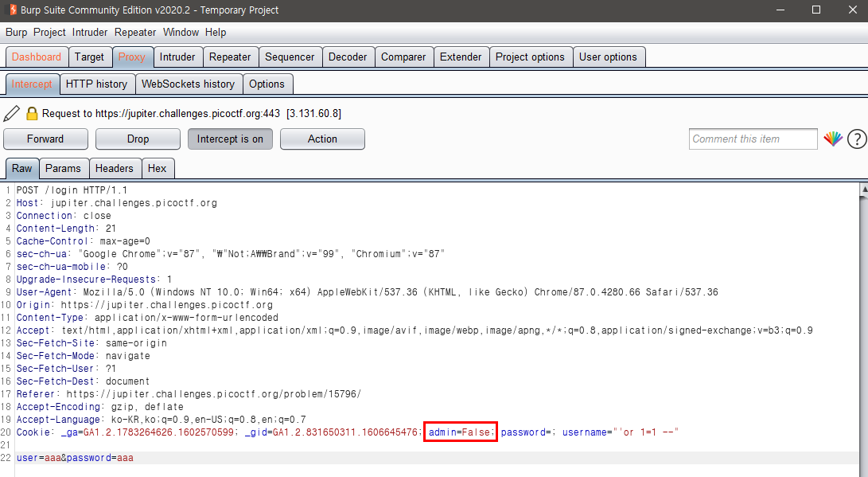Screen dimensions: 868x477
Task: Click the pencil edit icon beside the request URL
Action: [12, 113]
